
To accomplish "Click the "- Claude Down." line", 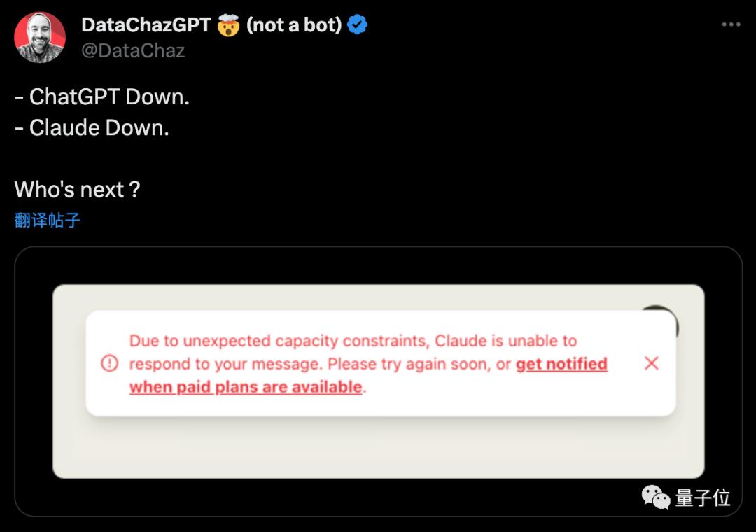I will [92, 128].
